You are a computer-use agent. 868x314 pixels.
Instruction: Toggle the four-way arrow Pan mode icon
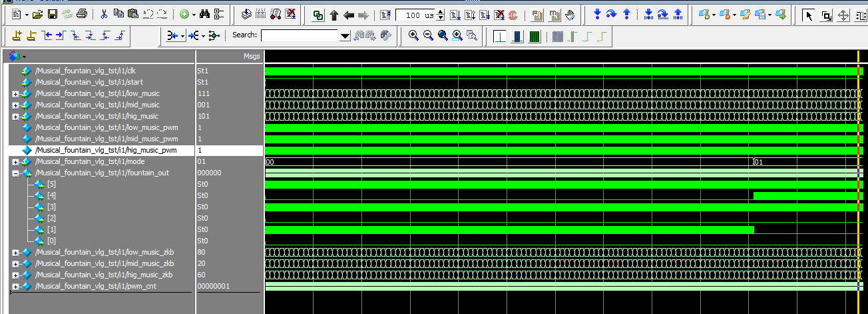tap(843, 15)
